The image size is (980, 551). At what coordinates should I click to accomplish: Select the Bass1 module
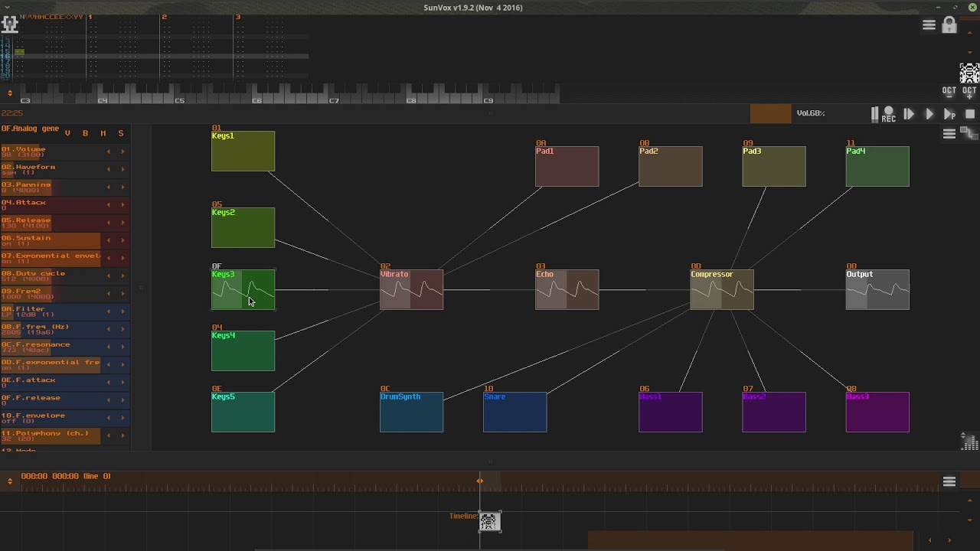point(670,412)
